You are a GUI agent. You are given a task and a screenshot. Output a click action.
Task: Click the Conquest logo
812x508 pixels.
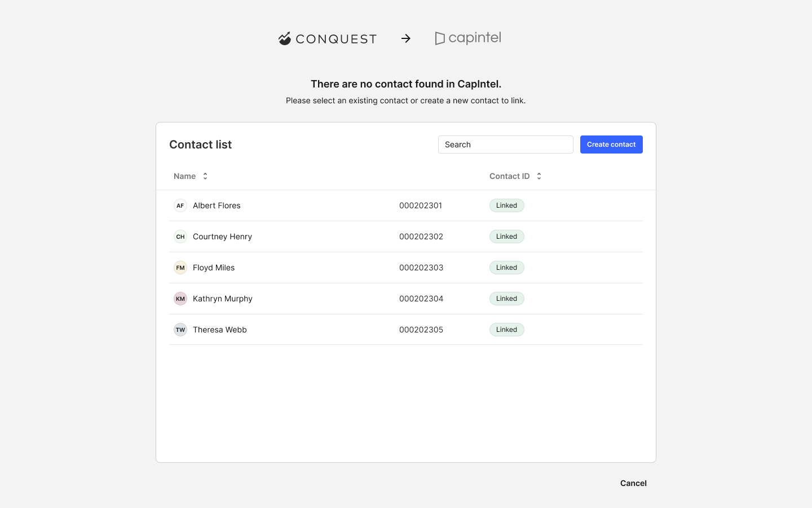pyautogui.click(x=327, y=38)
